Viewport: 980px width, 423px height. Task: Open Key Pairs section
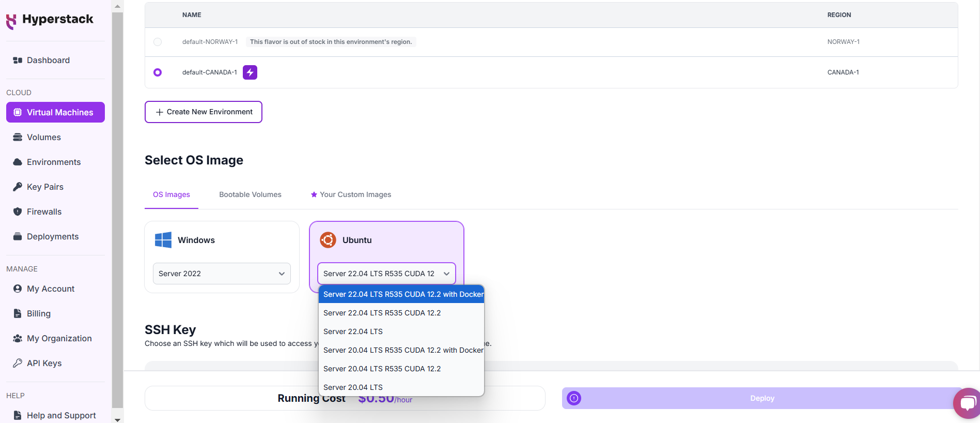pos(55,187)
